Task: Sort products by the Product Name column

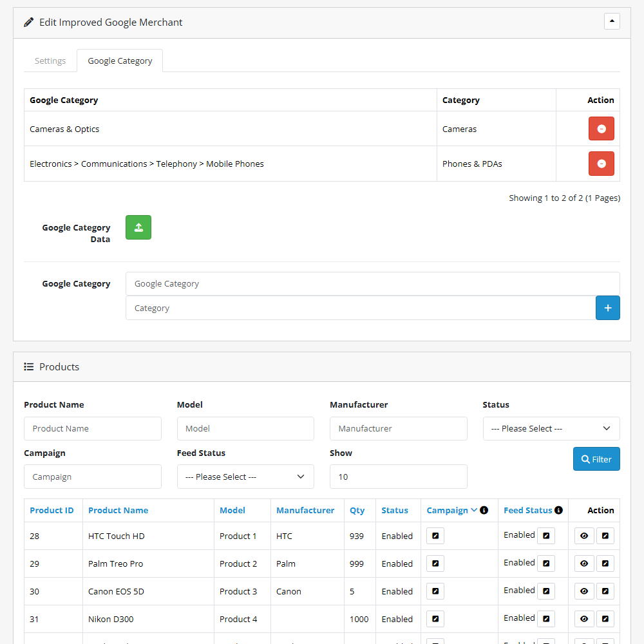Action: 118,510
